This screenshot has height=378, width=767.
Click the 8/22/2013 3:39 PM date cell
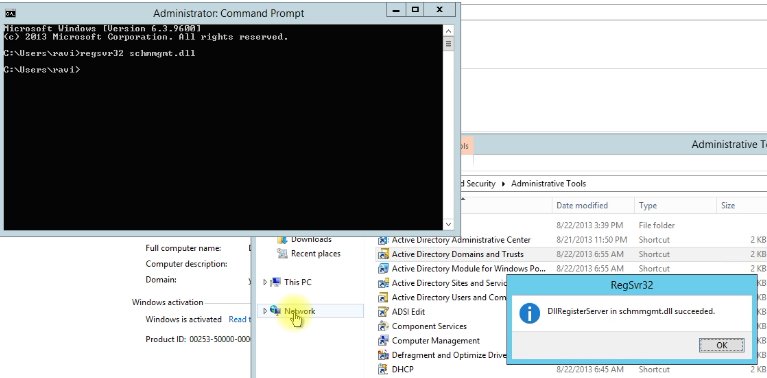(x=589, y=225)
